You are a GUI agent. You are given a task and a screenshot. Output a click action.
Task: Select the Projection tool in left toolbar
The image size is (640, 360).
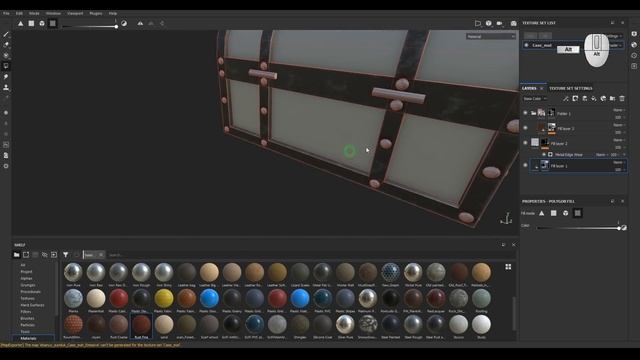click(x=6, y=56)
